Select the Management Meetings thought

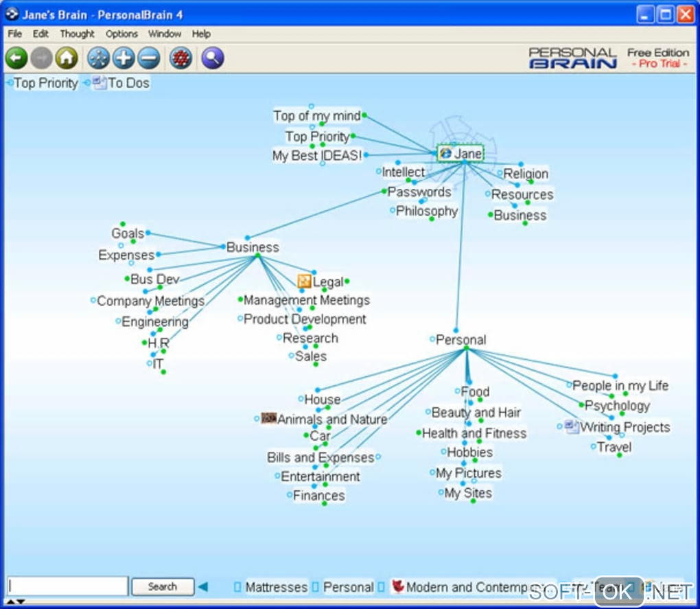pyautogui.click(x=307, y=300)
